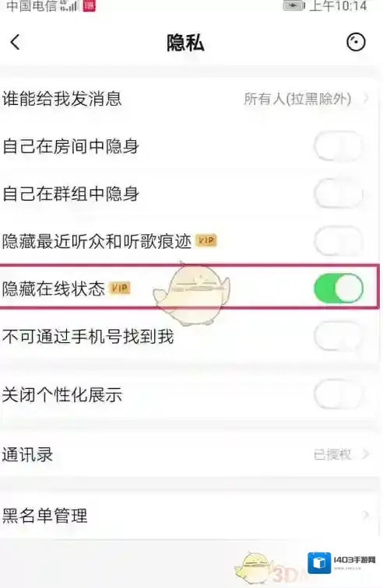Viewport: 383px width, 588px height.
Task: Turn off 隐藏在线状态 switch
Action: 339,288
